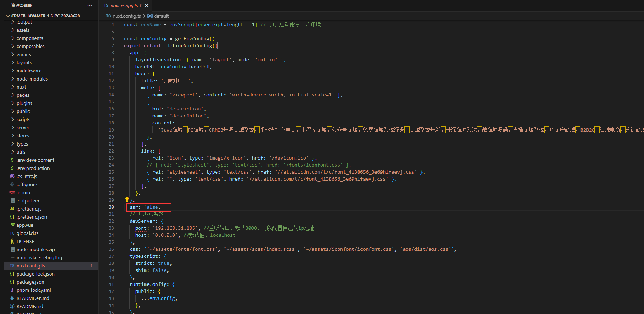Click the npminstall-debug.log file icon
Image resolution: width=644 pixels, height=314 pixels.
coord(13,257)
